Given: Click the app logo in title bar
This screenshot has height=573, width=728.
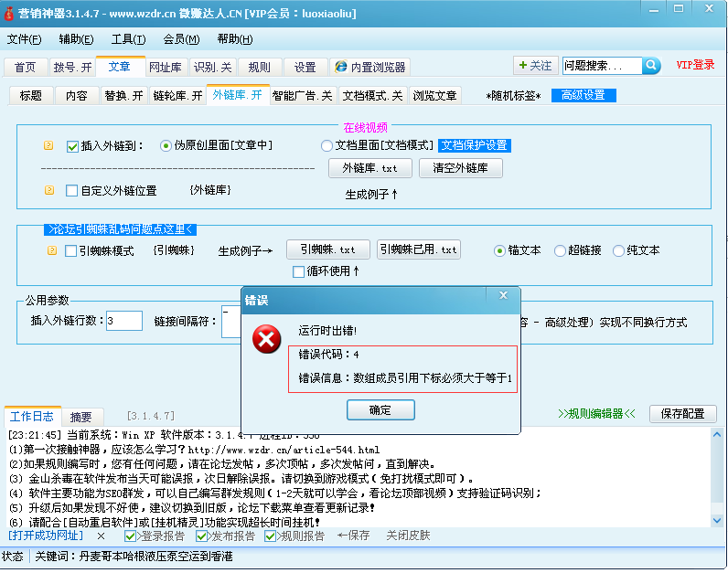Looking at the screenshot, I should click(8, 14).
